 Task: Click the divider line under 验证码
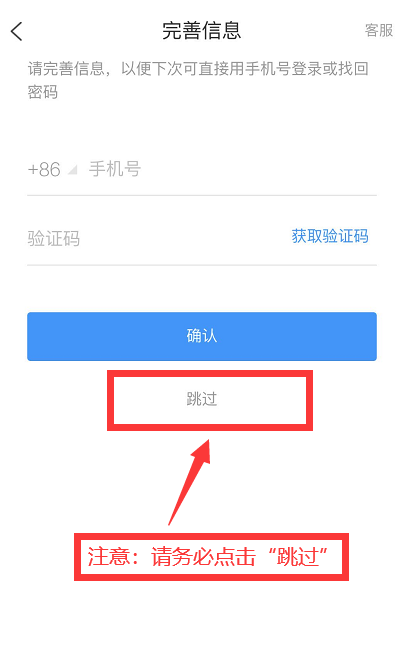[202, 265]
